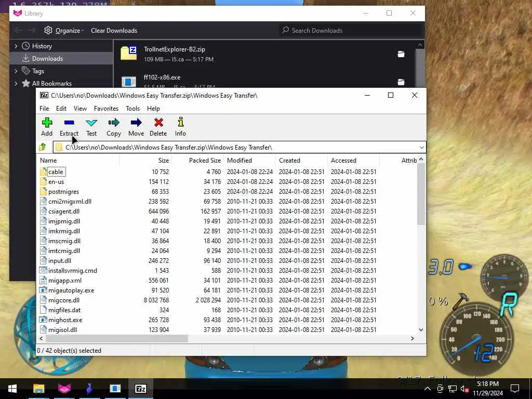Screen dimensions: 532x399
Task: Open the Tools menu
Action: [x=132, y=109]
